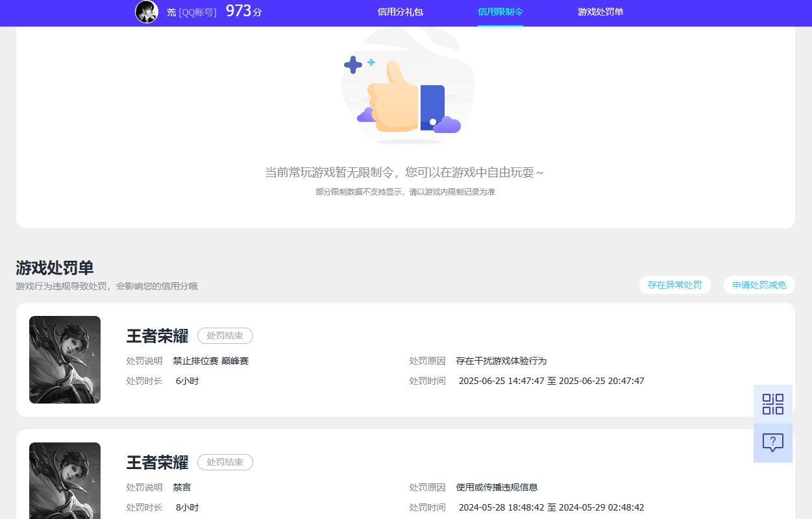This screenshot has width=812, height=519.
Task: Click the user avatar in the header
Action: [x=147, y=12]
